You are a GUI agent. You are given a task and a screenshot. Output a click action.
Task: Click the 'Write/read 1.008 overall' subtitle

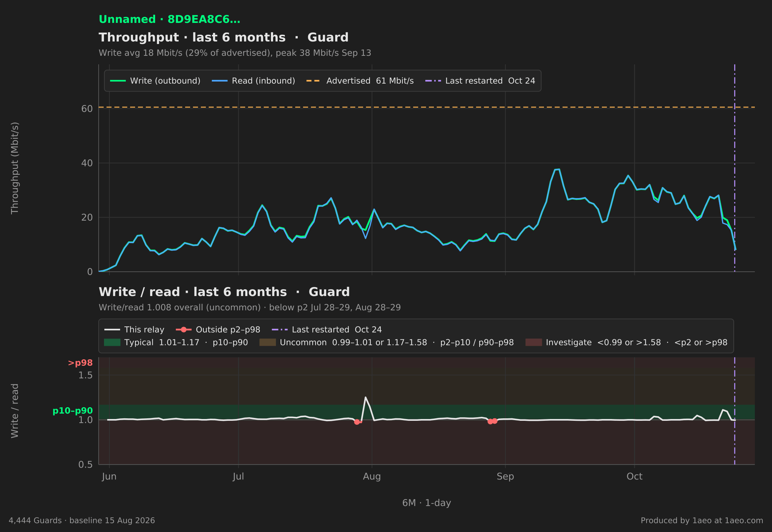(x=249, y=307)
